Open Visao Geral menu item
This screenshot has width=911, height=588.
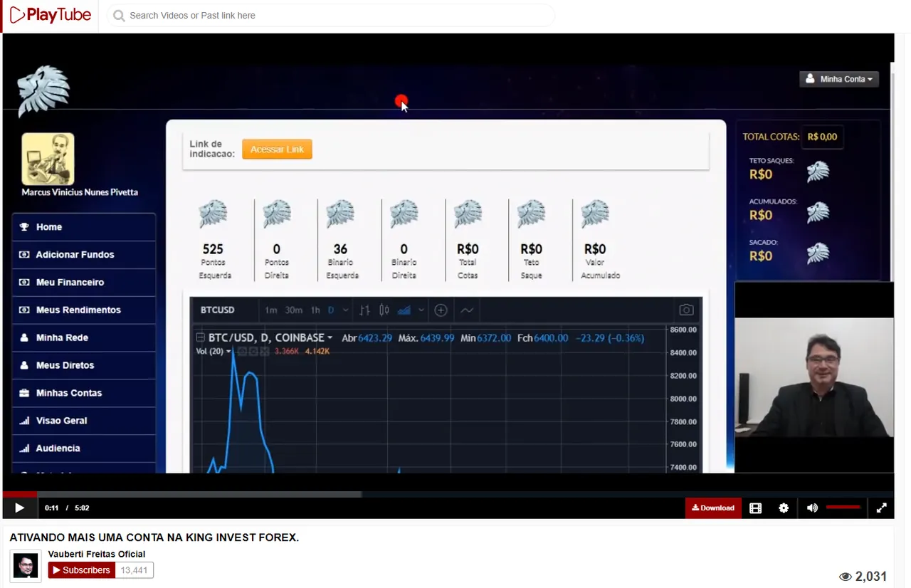click(x=84, y=421)
